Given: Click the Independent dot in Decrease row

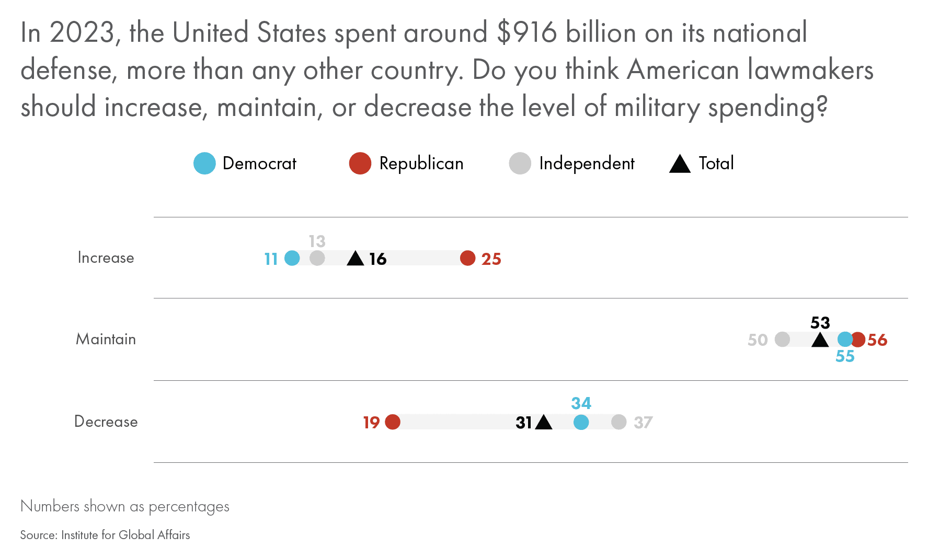Looking at the screenshot, I should pyautogui.click(x=618, y=422).
